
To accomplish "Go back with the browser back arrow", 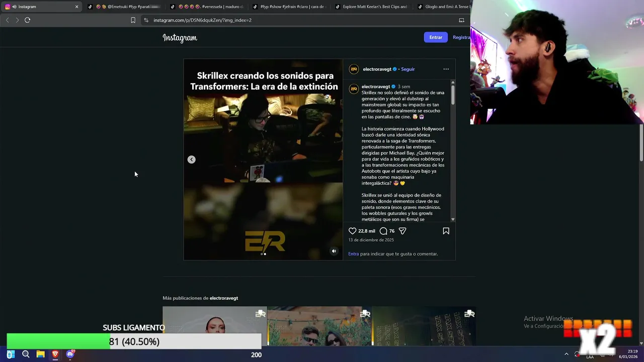I will [x=7, y=20].
